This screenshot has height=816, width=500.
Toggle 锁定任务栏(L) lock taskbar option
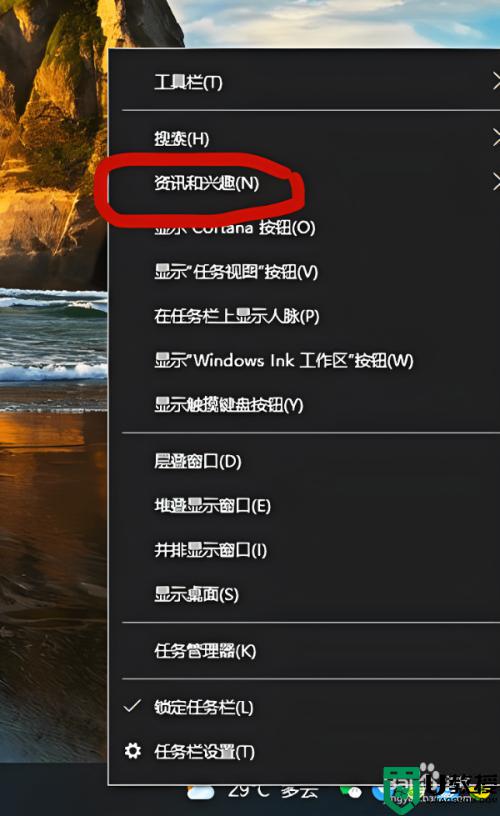click(304, 707)
